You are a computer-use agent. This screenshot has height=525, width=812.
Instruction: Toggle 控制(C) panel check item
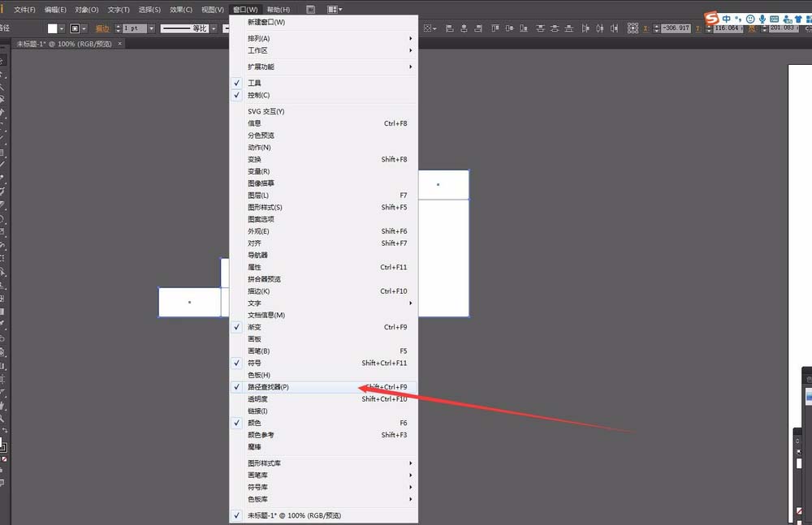(324, 95)
